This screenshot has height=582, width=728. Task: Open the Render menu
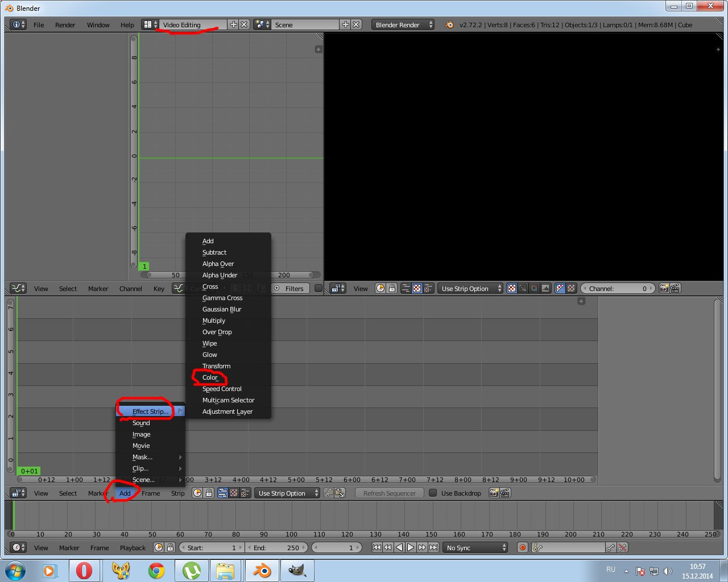click(65, 25)
